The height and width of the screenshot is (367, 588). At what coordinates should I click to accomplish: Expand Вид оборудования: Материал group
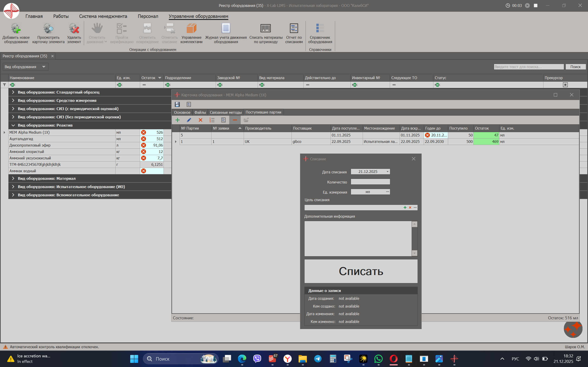(x=13, y=178)
